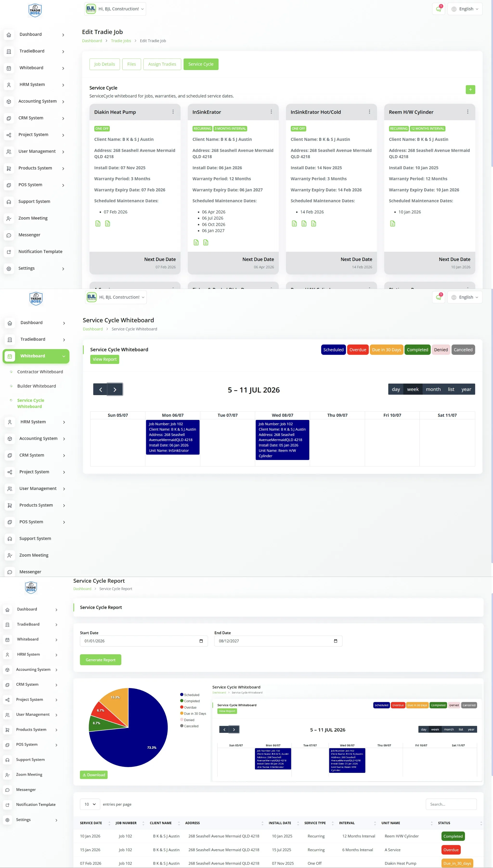Open the Reem H/W Cylinder card kebab menu
Viewport: 493px width, 868px height.
point(468,112)
